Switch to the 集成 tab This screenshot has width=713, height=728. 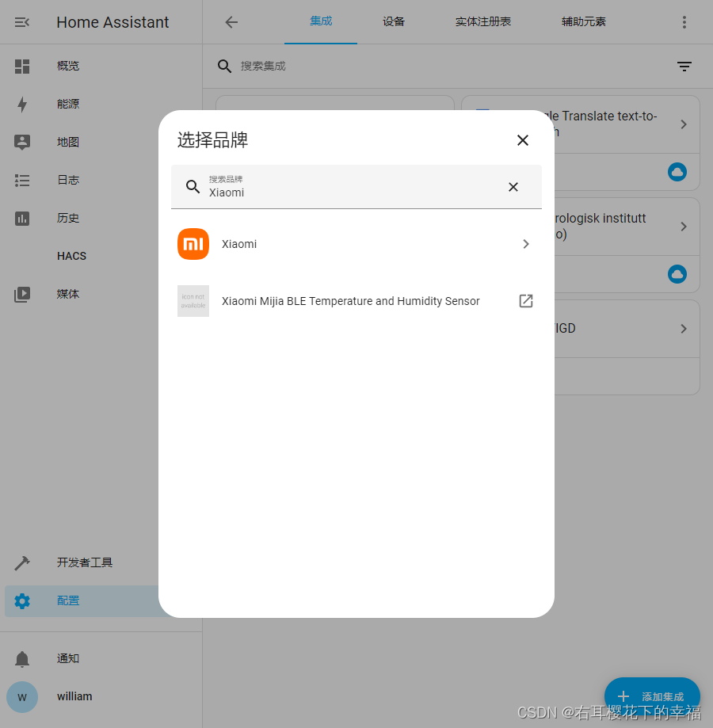[x=321, y=21]
